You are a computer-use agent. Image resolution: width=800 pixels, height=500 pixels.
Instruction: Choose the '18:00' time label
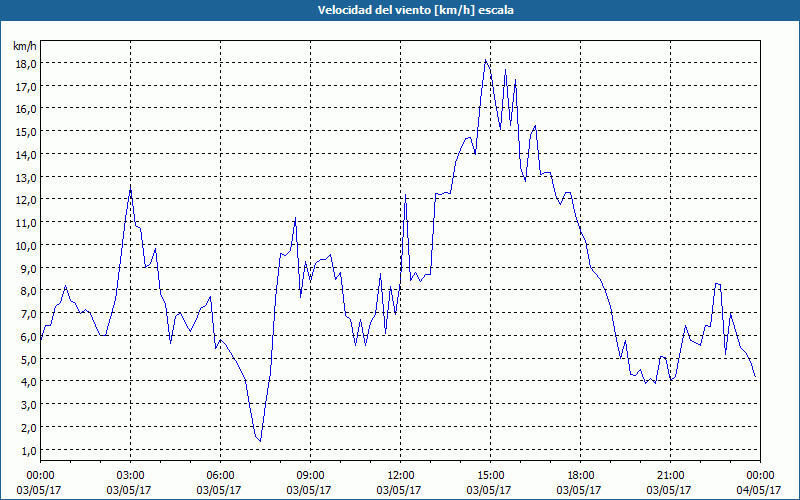click(581, 476)
